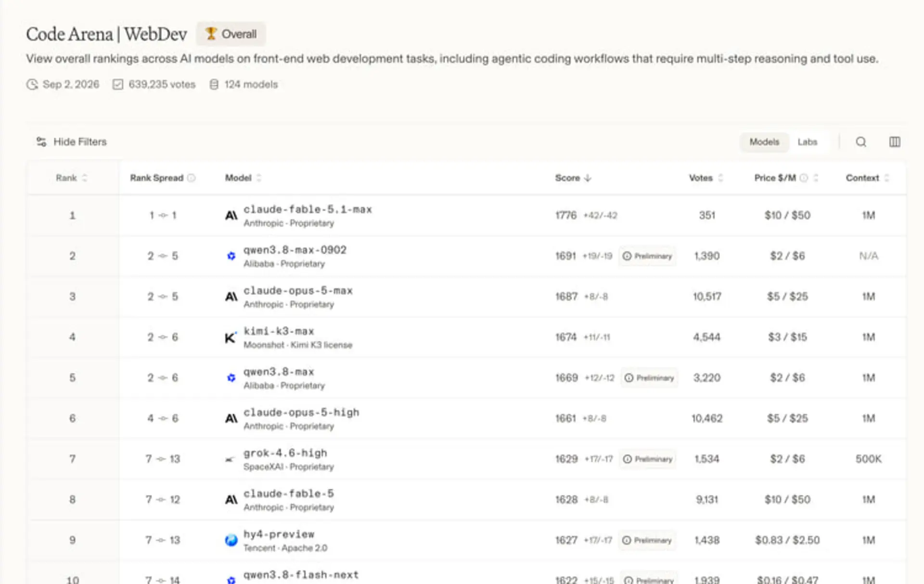This screenshot has width=924, height=584.
Task: Click the Kimi logo beside kimi-k3-max
Action: (x=231, y=337)
